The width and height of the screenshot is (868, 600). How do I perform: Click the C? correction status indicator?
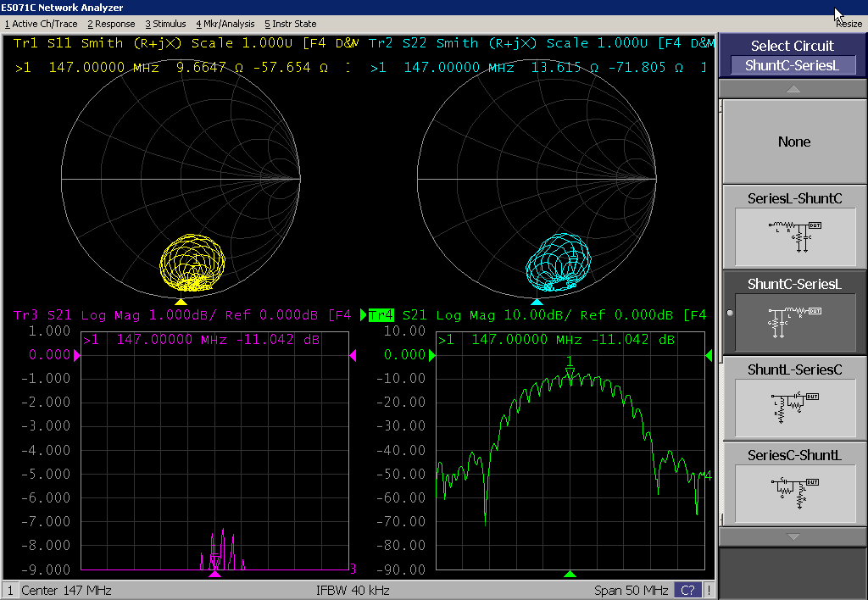point(687,591)
